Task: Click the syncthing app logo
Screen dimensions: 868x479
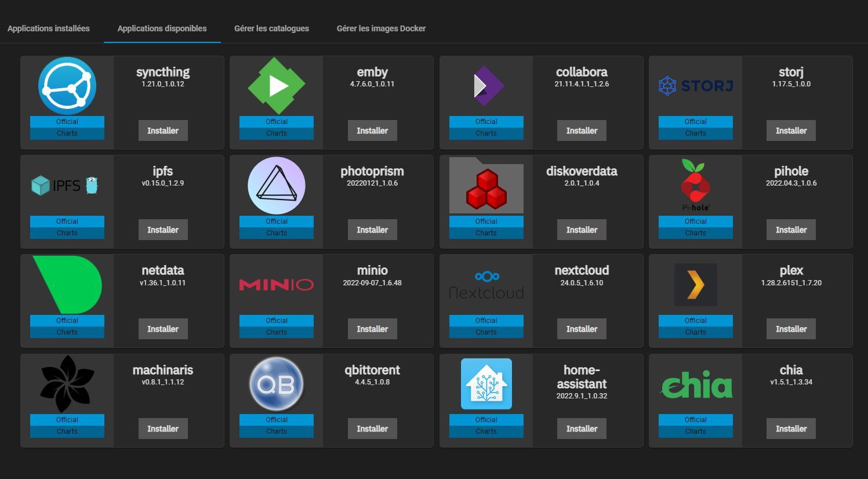Action: (67, 86)
